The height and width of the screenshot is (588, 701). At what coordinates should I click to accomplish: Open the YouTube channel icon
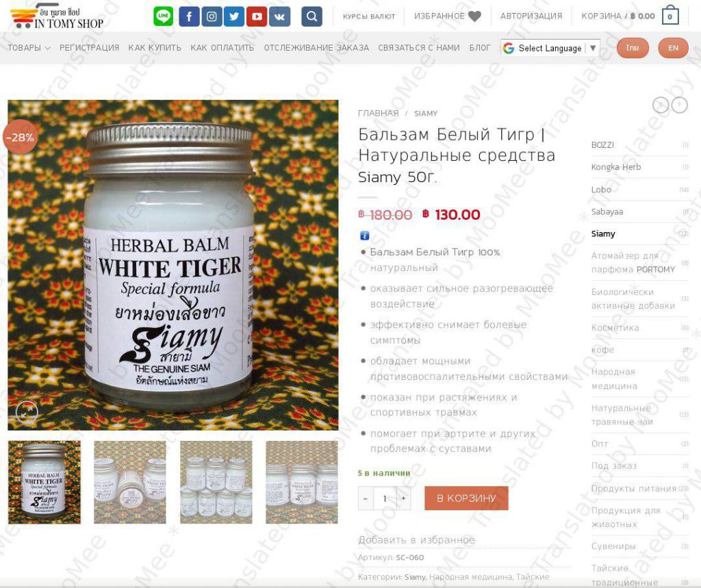(x=257, y=16)
